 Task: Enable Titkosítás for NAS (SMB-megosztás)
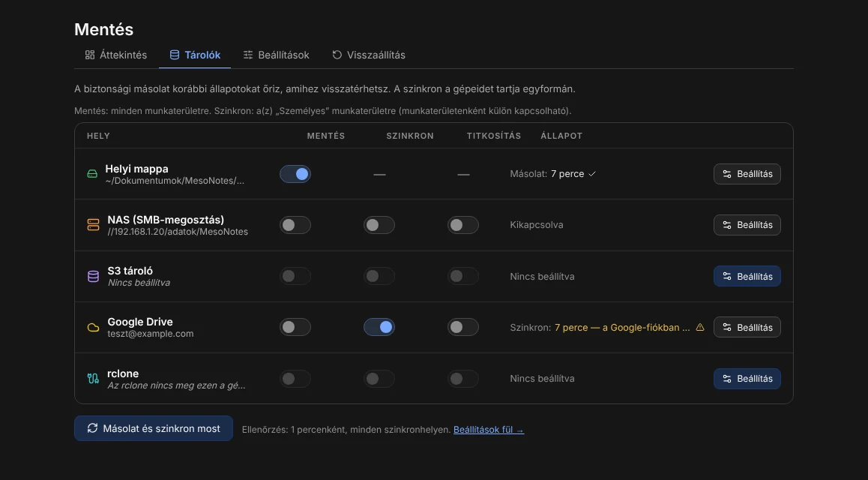point(463,225)
